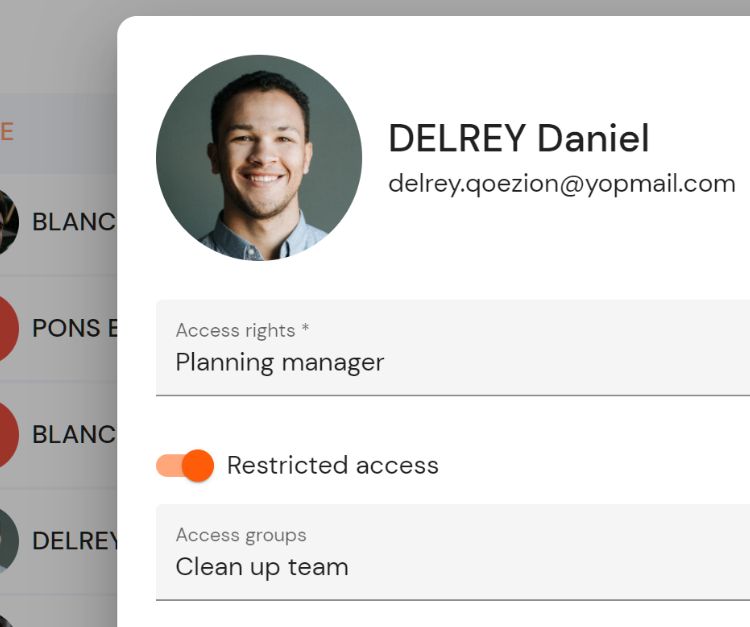Click the delrey.qoezion@yopmail.com email address
The height and width of the screenshot is (627, 750).
[x=562, y=184]
